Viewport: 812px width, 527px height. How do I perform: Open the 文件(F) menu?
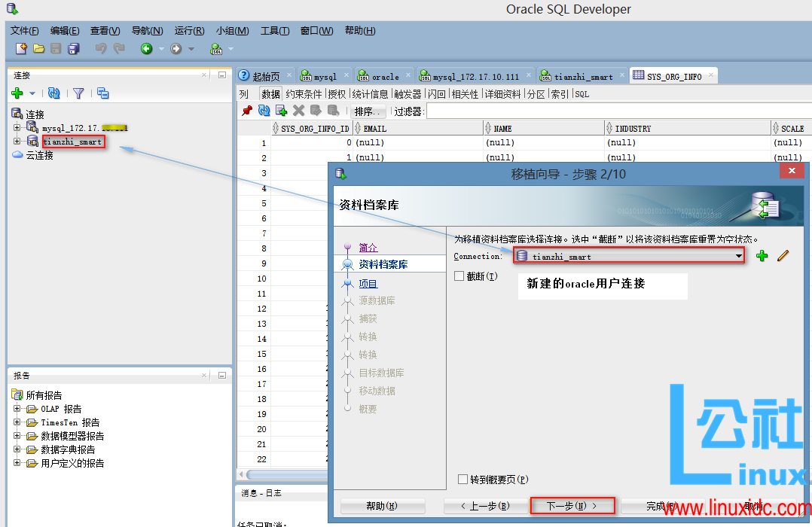click(x=24, y=31)
